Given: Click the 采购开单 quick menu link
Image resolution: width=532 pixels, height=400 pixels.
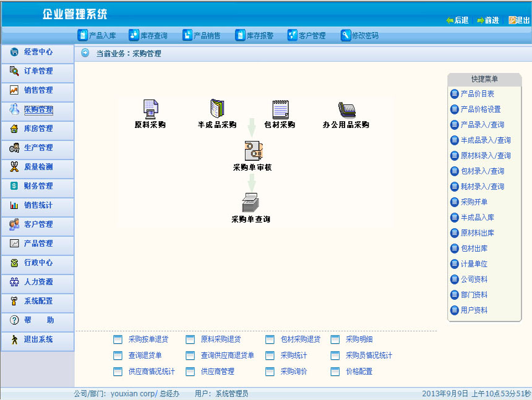Looking at the screenshot, I should (474, 202).
